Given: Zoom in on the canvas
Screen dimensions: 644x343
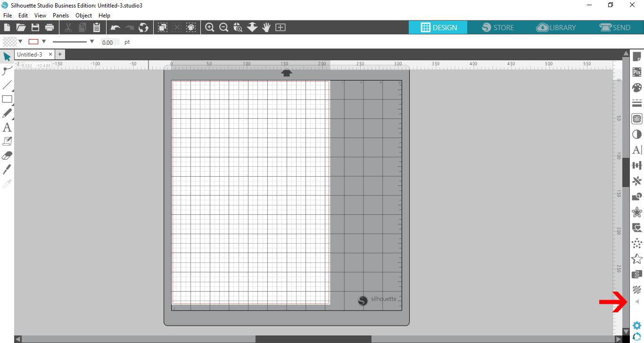Looking at the screenshot, I should (210, 27).
